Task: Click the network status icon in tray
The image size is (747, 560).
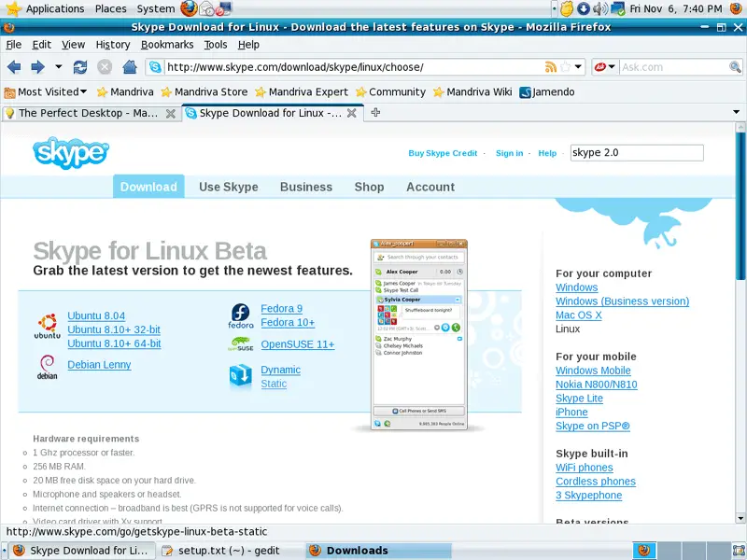Action: coord(618,8)
